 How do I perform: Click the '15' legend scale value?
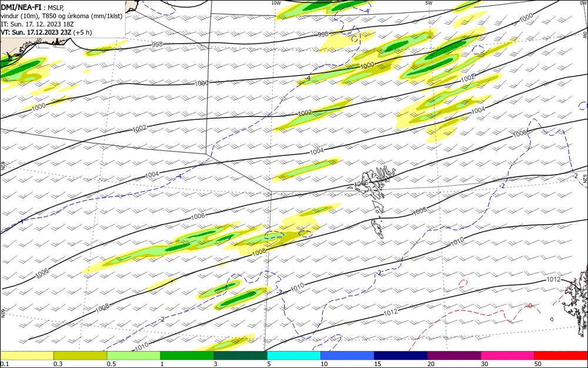(377, 364)
